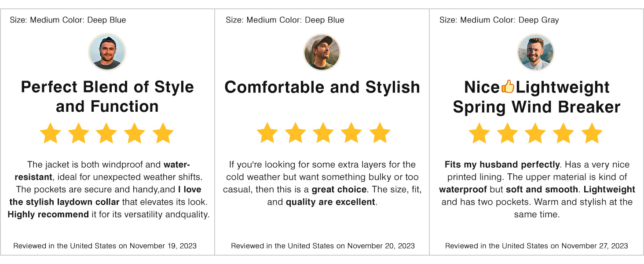Click the first star of the first review

coord(50,133)
